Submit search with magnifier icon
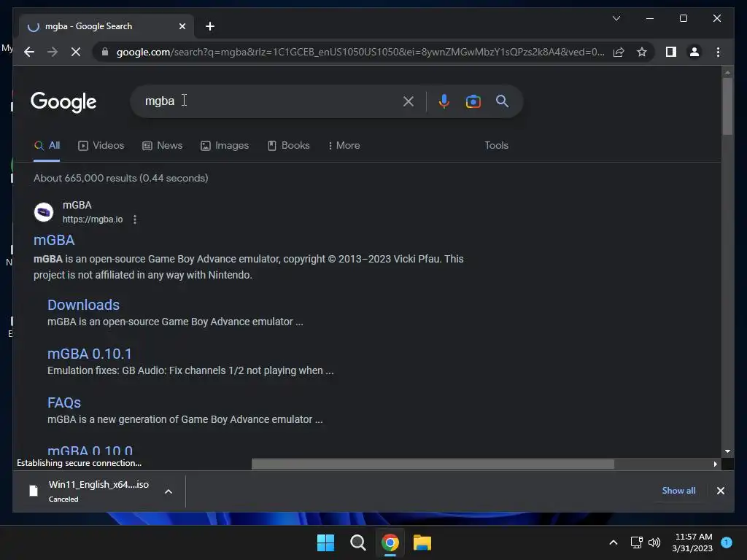The width and height of the screenshot is (747, 560). pos(502,101)
